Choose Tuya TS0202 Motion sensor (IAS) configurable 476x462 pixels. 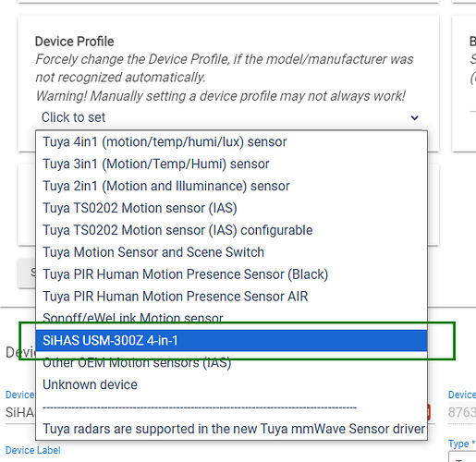click(x=231, y=230)
